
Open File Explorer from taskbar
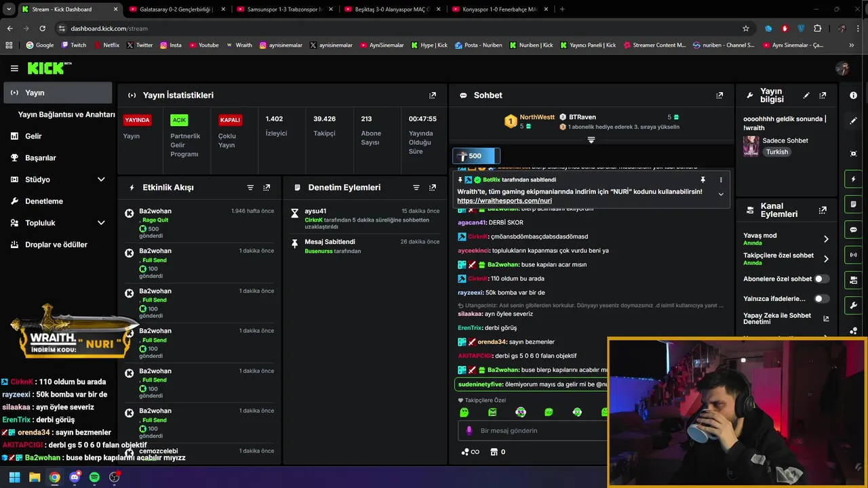tap(35, 477)
